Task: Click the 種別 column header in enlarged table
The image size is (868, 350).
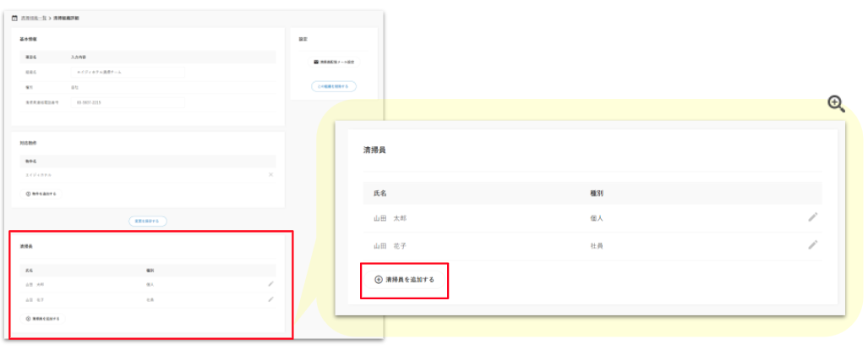Action: point(596,193)
